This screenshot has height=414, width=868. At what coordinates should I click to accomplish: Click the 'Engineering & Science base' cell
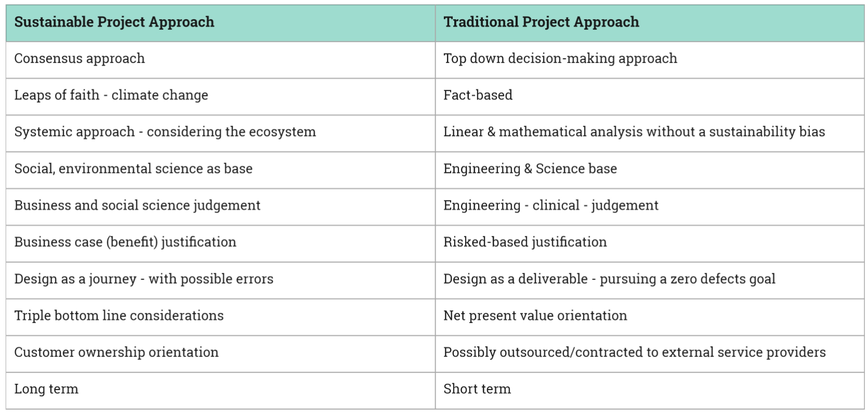click(530, 169)
